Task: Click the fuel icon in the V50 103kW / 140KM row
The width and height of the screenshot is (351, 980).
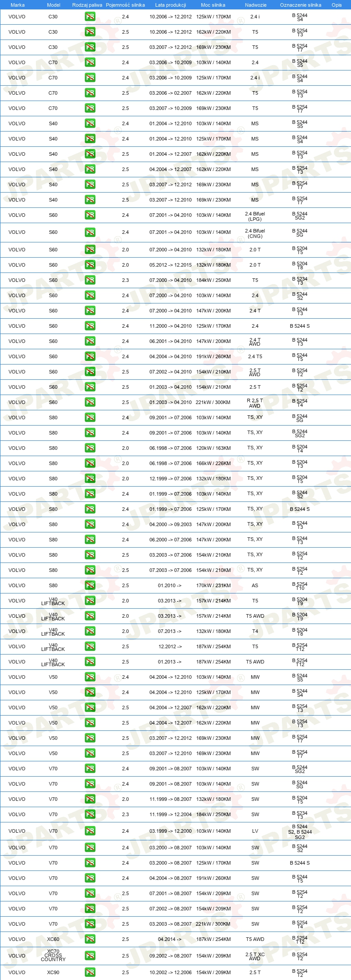Action: [x=90, y=677]
